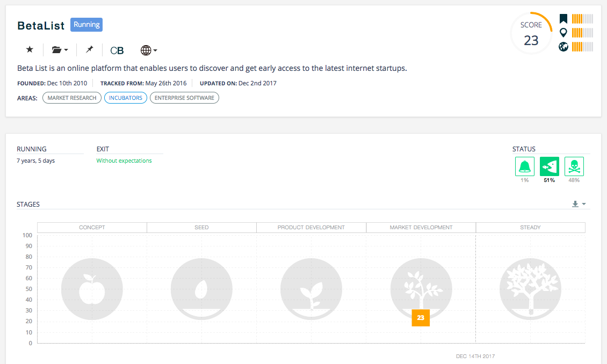This screenshot has height=364, width=607.
Task: Click the Market Research area tag
Action: tap(72, 98)
